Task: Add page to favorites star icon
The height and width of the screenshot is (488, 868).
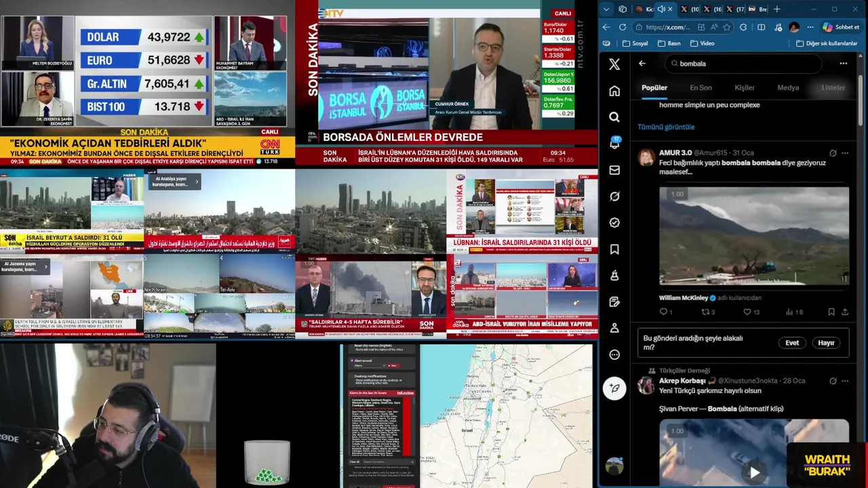Action: pyautogui.click(x=727, y=27)
